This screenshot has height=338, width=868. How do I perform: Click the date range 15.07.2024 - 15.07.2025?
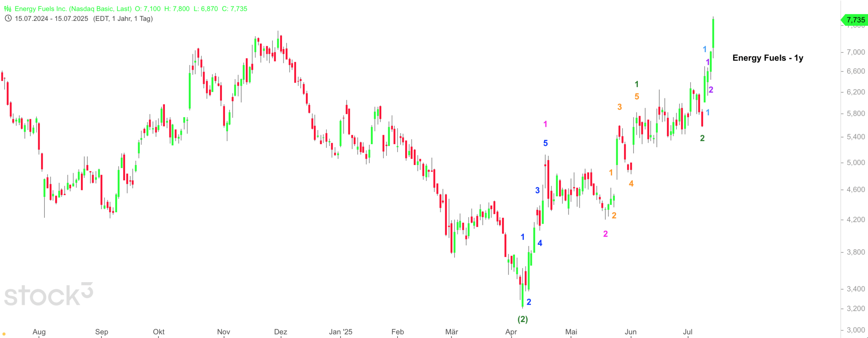point(51,18)
